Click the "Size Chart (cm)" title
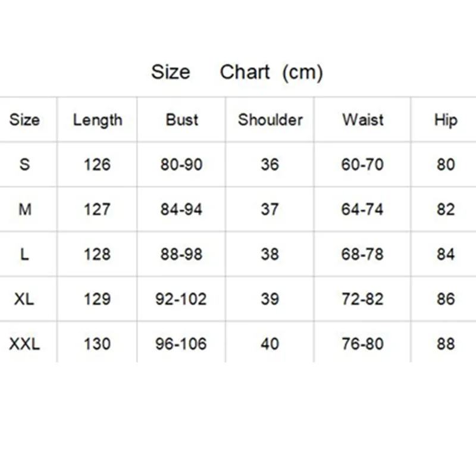Image resolution: width=476 pixels, height=476 pixels. click(x=237, y=73)
